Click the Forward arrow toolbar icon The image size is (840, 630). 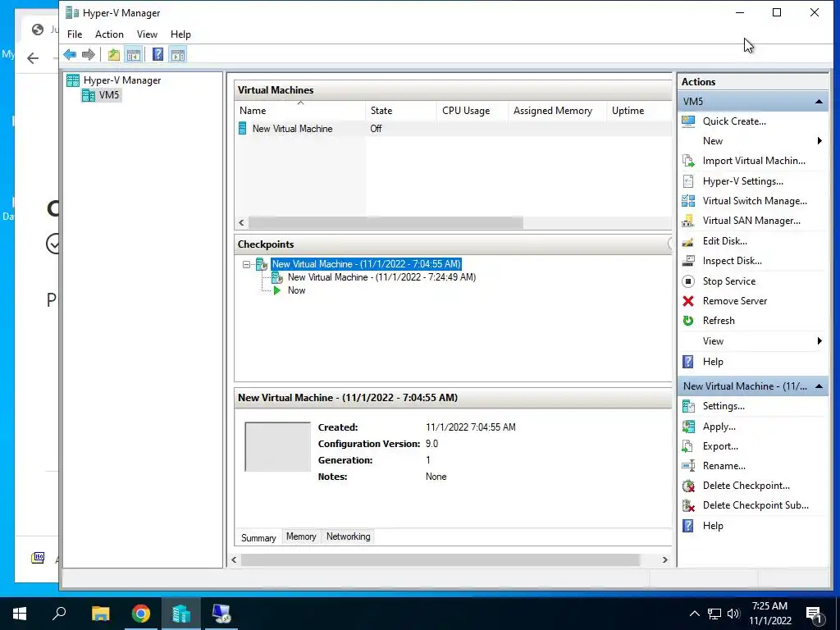click(x=89, y=55)
